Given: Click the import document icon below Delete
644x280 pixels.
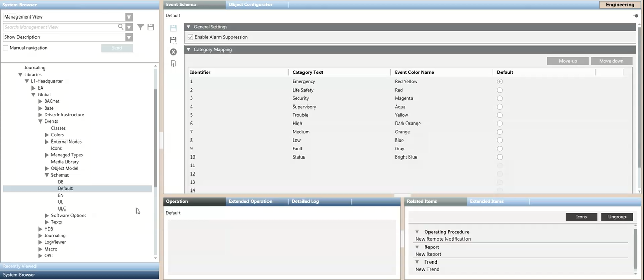Looking at the screenshot, I should (173, 64).
